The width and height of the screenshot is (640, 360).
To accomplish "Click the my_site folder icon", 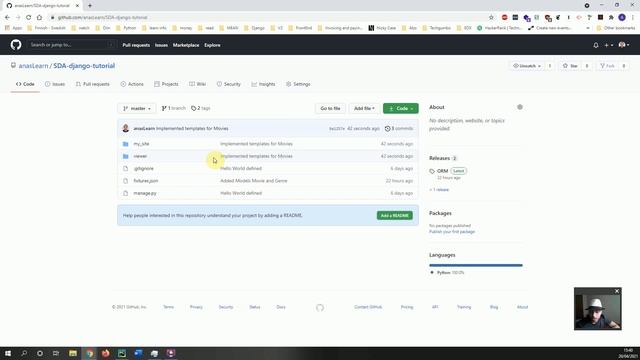I will (x=126, y=144).
